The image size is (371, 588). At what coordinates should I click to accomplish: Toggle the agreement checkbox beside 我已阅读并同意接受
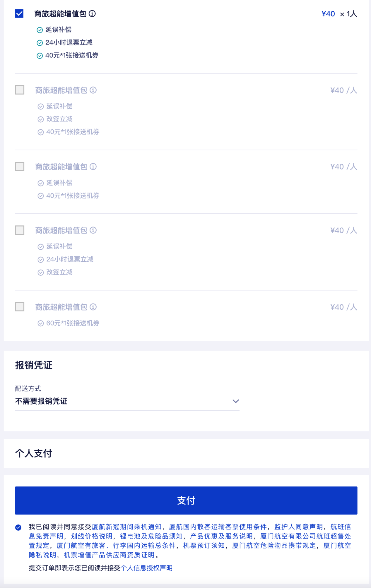tap(18, 527)
